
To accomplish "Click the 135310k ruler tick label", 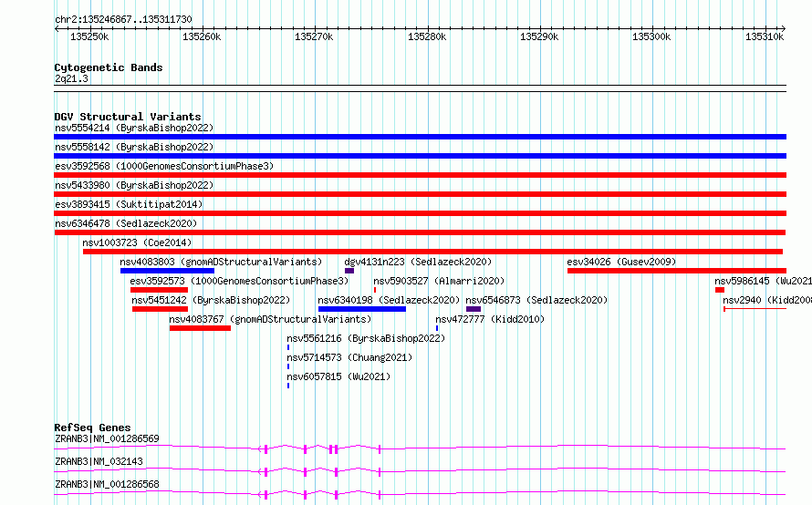I will (x=765, y=36).
